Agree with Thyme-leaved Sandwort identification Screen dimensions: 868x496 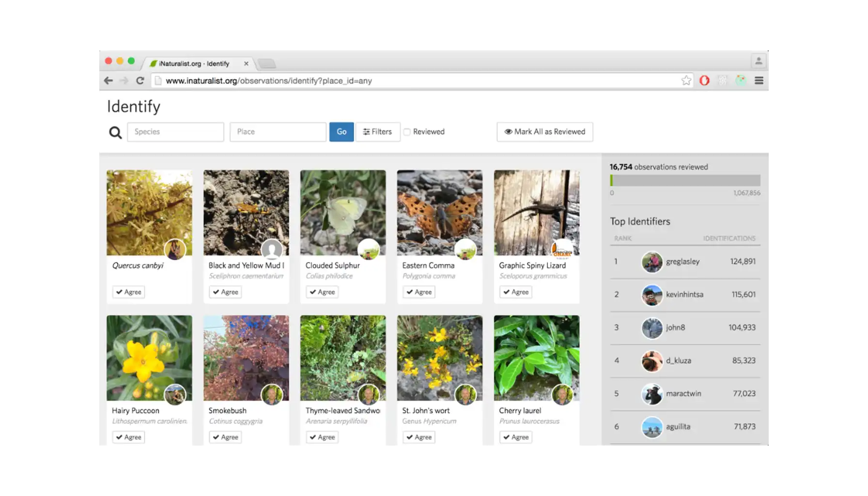[322, 437]
